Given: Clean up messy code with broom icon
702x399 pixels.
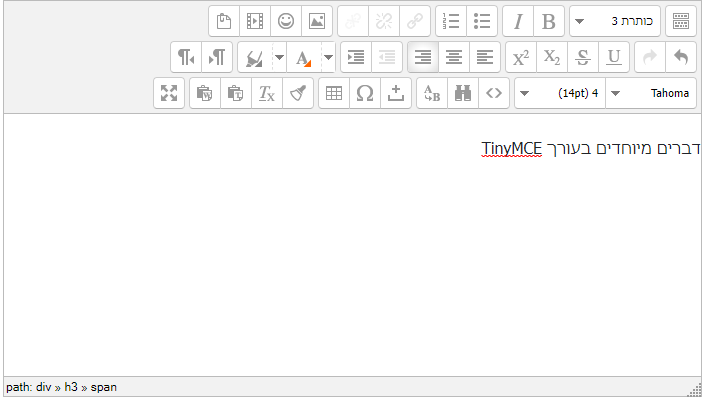Looking at the screenshot, I should click(x=298, y=93).
